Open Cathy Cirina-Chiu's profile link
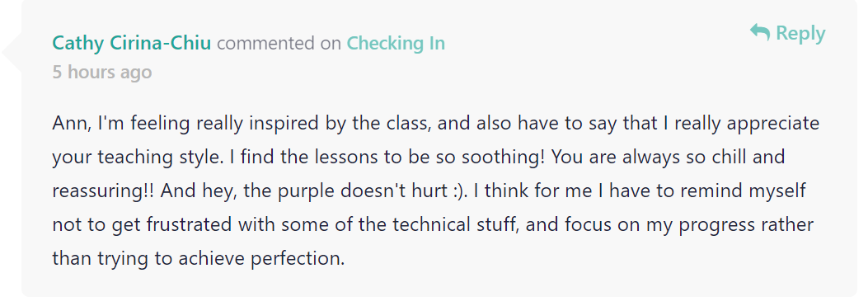Image resolution: width=868 pixels, height=306 pixels. [x=132, y=43]
